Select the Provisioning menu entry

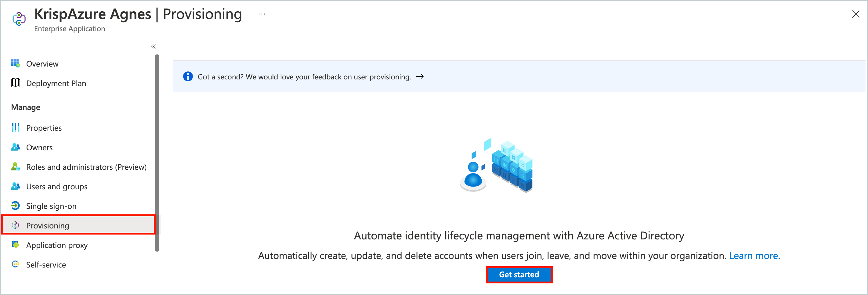coord(48,225)
